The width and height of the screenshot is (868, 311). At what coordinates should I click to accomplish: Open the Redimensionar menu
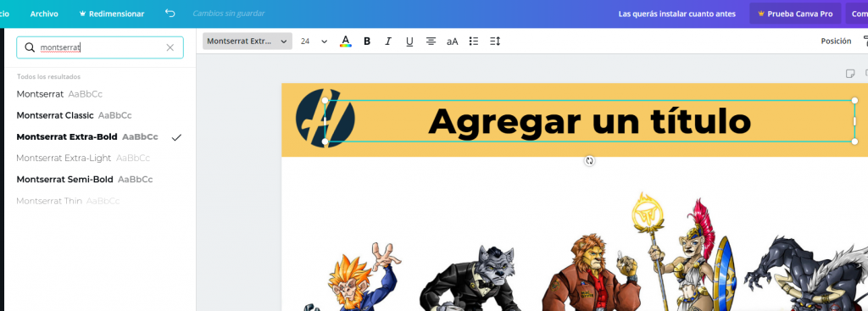pos(112,14)
